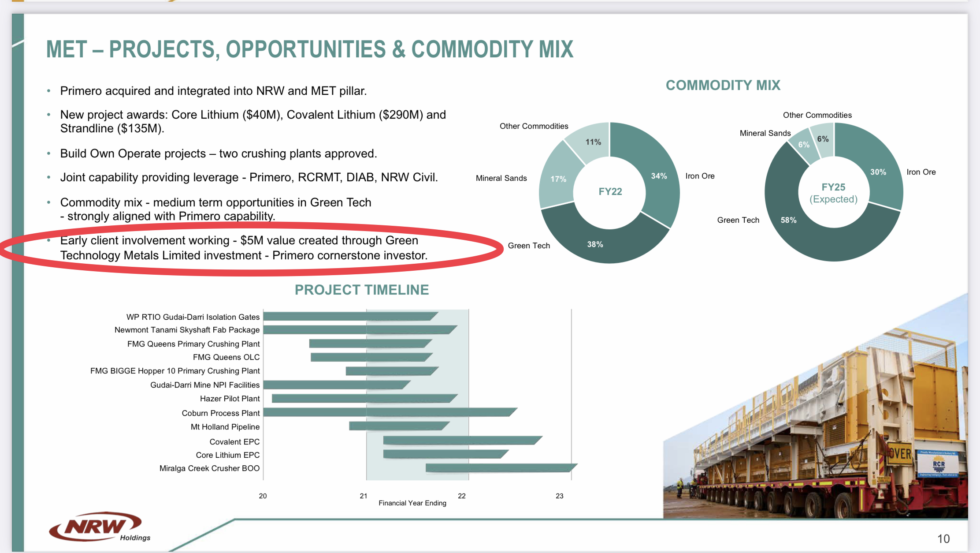Click the Hazer Pilot Plant timeline bar
The height and width of the screenshot is (553, 980).
pyautogui.click(x=365, y=399)
